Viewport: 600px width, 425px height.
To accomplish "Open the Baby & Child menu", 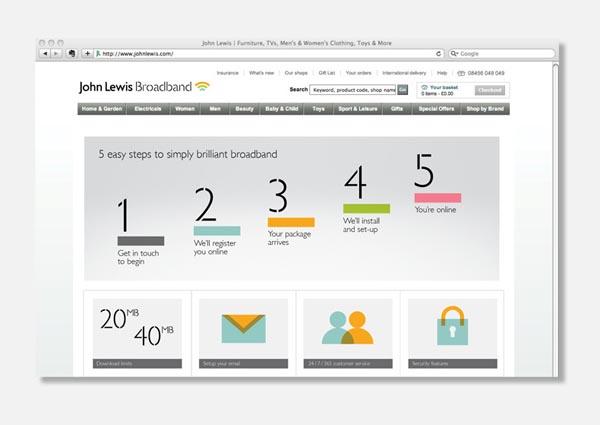I will [x=282, y=109].
